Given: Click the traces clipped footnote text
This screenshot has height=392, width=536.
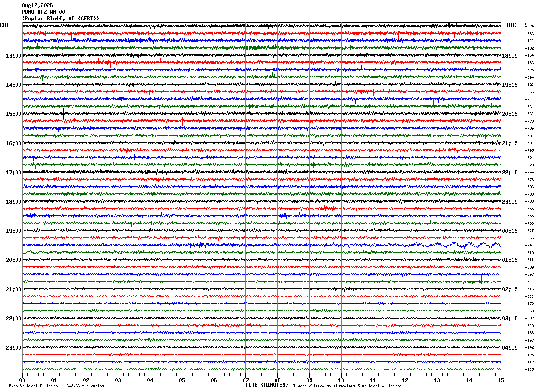Looking at the screenshot, I should tap(347, 386).
